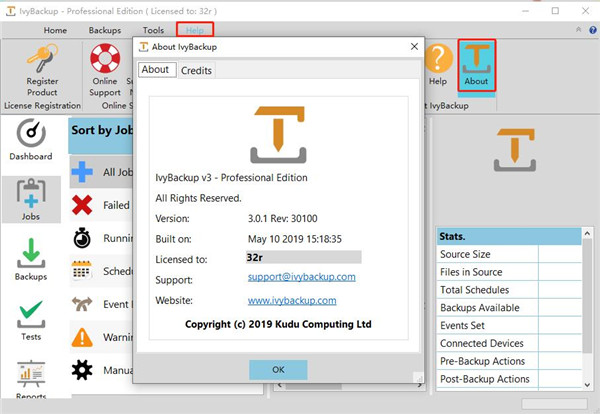Select Connected Devices stats row
The image size is (600, 414).
coord(509,343)
